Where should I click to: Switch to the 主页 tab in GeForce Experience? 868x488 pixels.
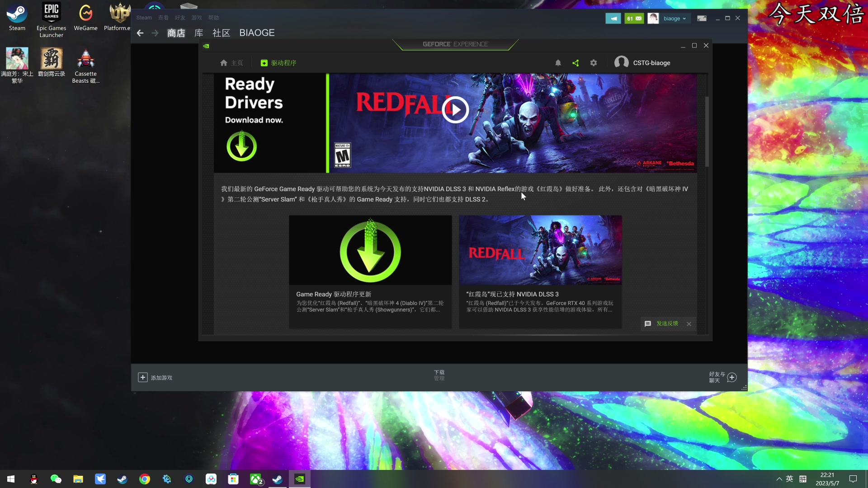coord(231,63)
